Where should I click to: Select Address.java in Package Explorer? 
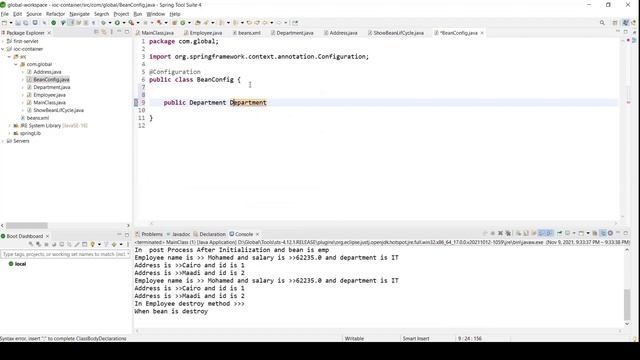[47, 72]
